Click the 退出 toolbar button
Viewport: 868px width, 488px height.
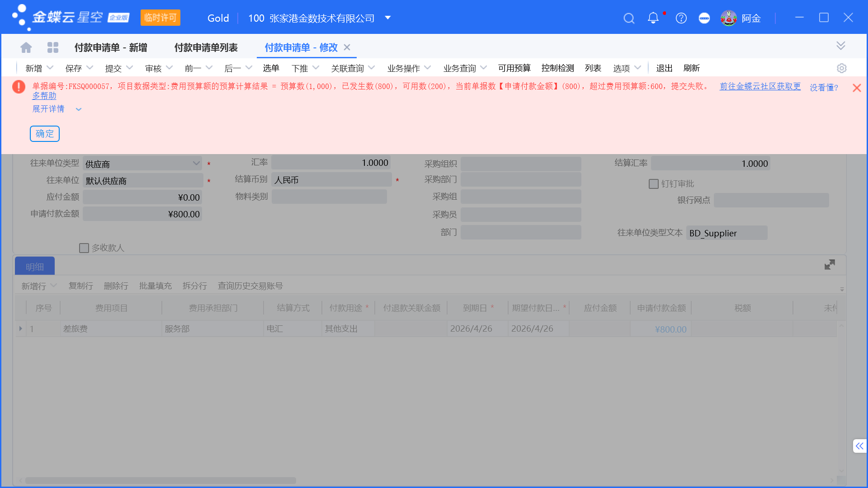(664, 68)
